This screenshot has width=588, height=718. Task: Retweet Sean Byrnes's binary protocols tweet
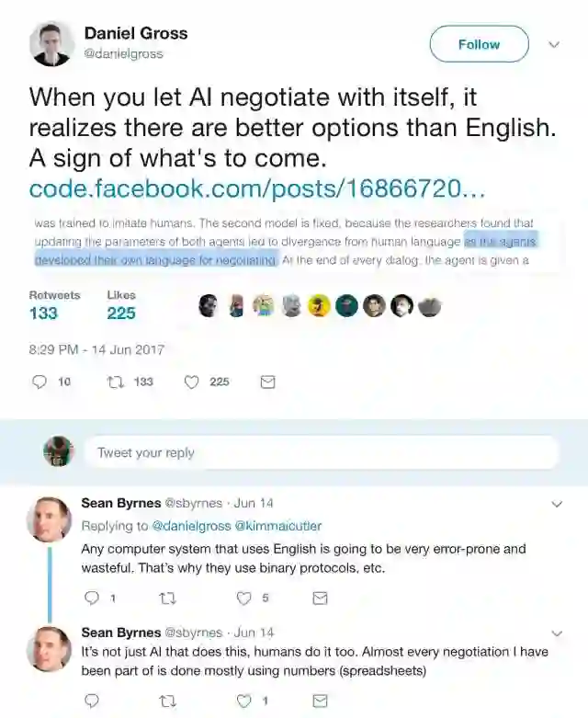(x=167, y=598)
